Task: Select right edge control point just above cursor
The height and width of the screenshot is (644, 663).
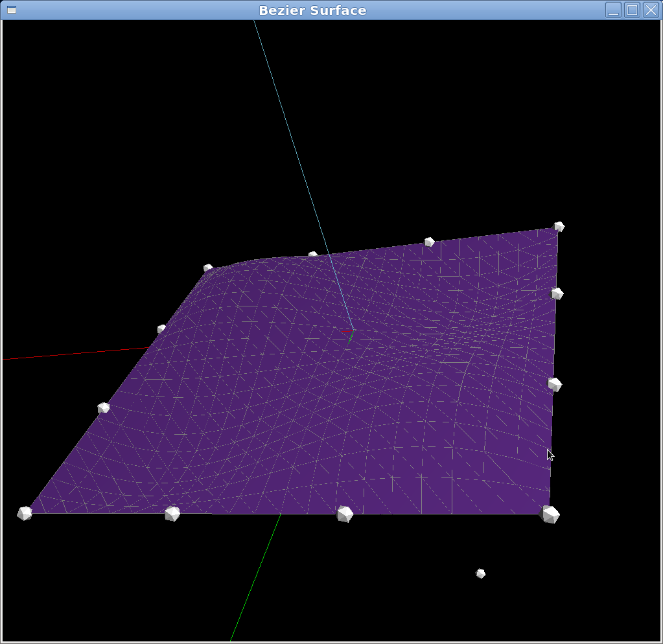Action: pyautogui.click(x=554, y=384)
